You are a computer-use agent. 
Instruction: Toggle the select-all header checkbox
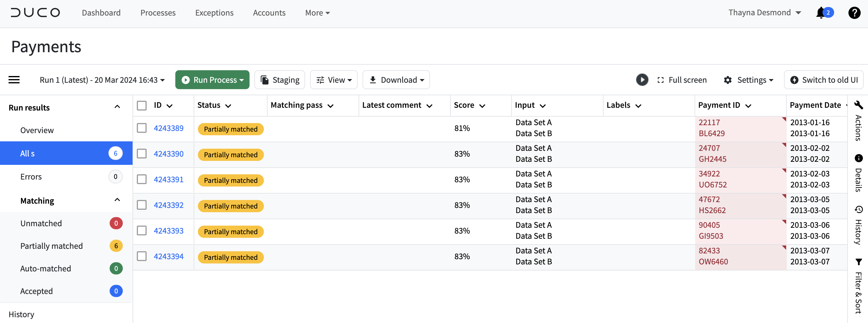141,105
